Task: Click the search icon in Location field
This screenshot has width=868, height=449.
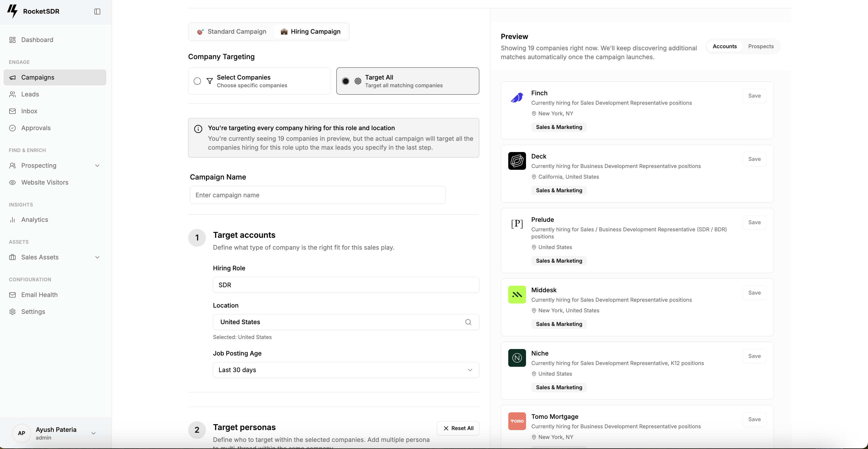Action: point(468,322)
